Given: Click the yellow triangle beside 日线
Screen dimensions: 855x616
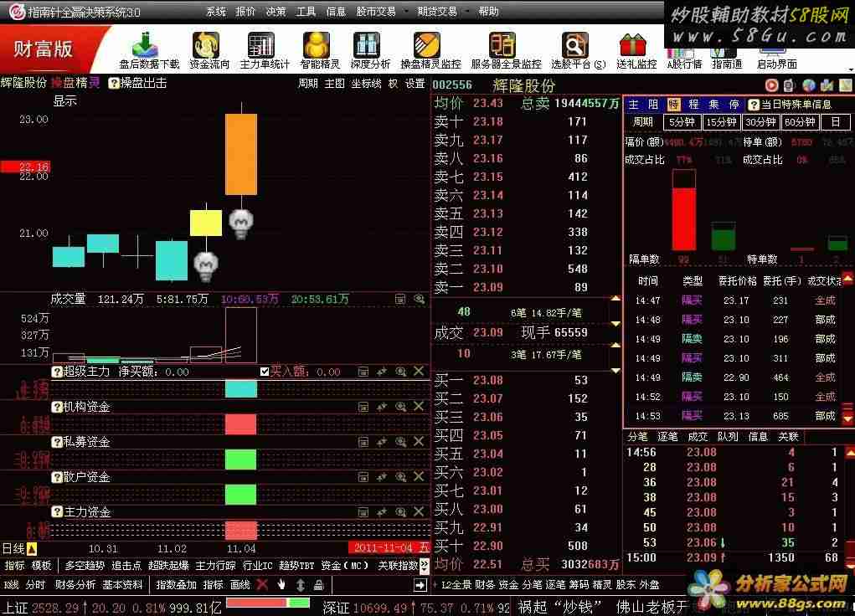Looking at the screenshot, I should [32, 548].
